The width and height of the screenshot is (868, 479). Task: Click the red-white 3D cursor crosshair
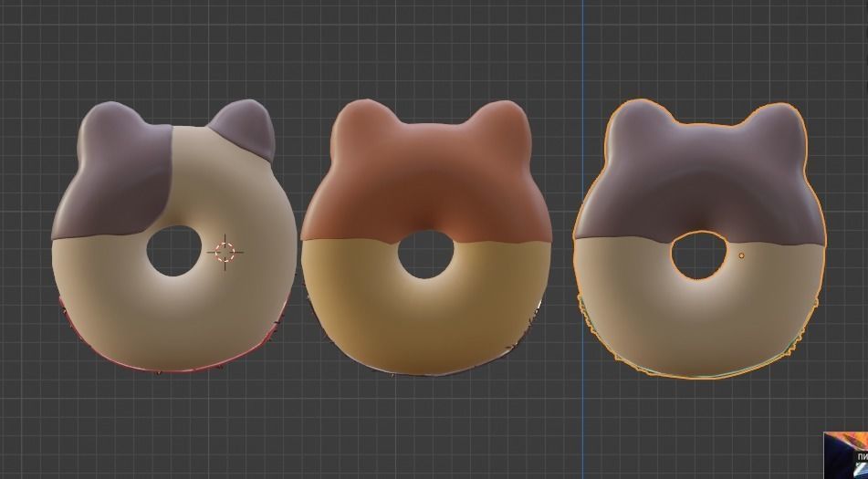(225, 252)
